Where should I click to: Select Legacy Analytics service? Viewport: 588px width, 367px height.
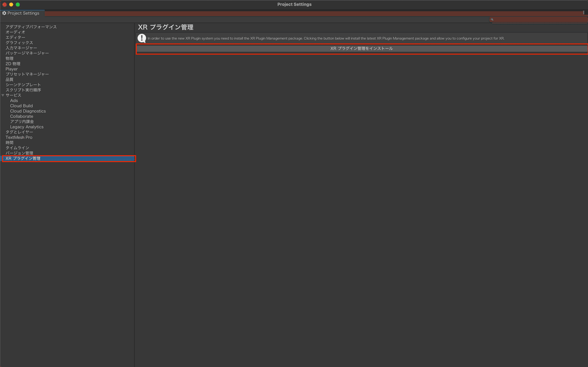click(27, 127)
